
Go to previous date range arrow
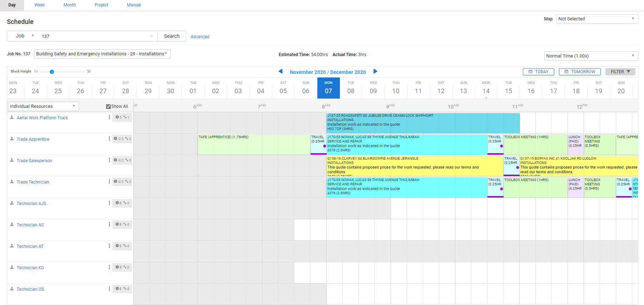[281, 71]
